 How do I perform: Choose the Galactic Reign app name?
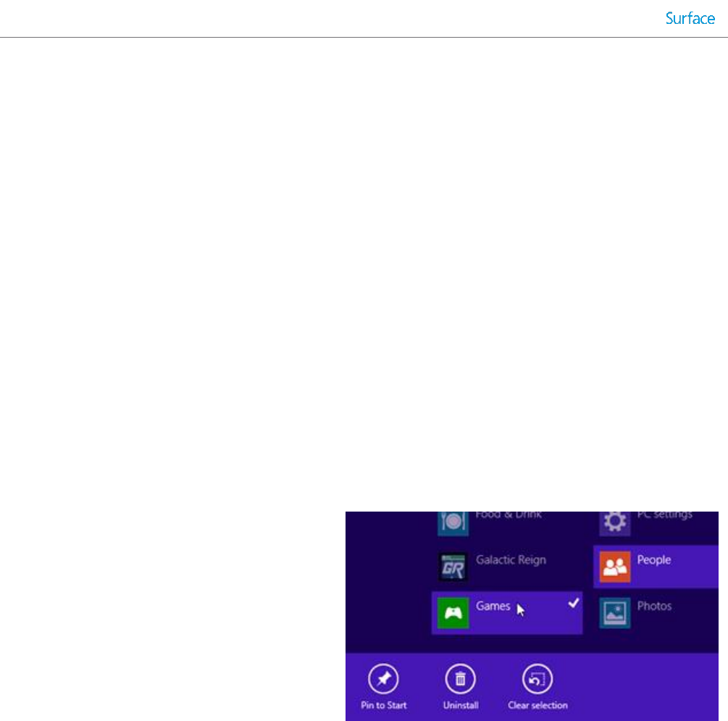click(511, 560)
